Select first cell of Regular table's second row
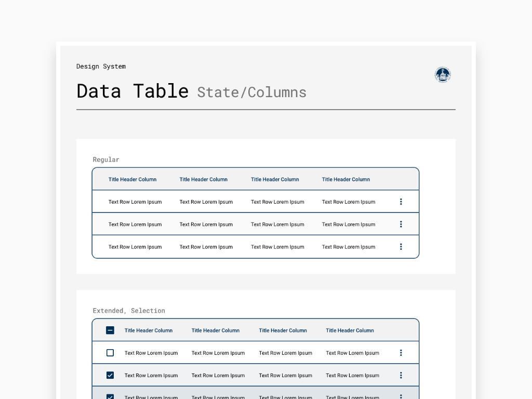532x399 pixels. pos(135,224)
